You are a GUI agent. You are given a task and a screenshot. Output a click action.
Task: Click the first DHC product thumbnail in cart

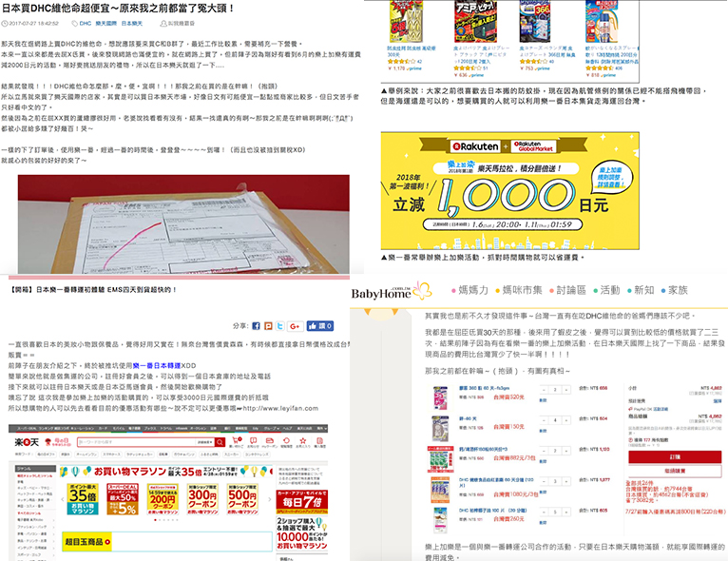coord(440,397)
